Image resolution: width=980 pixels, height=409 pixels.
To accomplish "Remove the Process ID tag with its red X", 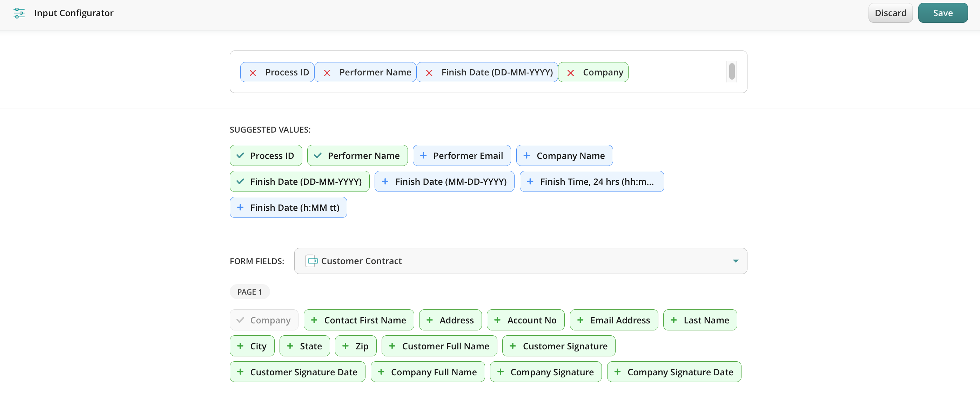I will click(253, 73).
